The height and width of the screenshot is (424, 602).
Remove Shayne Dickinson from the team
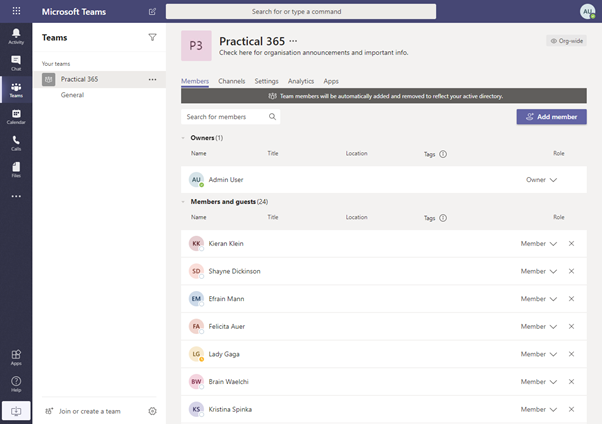pyautogui.click(x=571, y=271)
